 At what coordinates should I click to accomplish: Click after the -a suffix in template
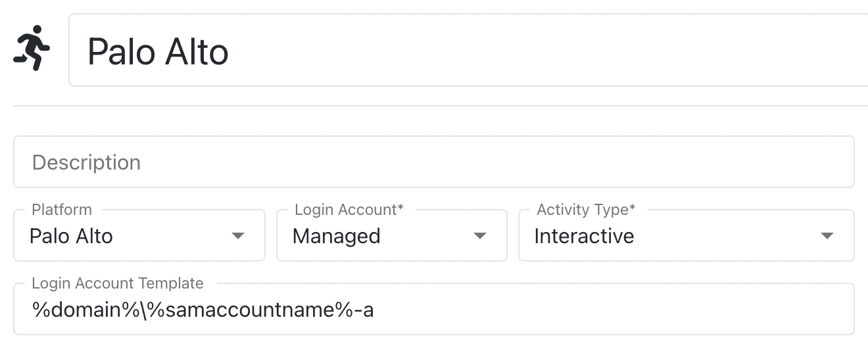point(375,310)
